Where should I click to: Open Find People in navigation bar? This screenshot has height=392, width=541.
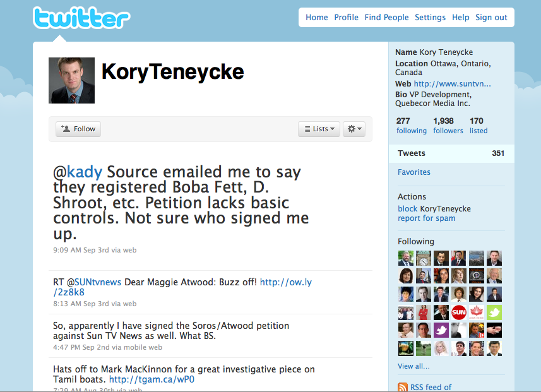pos(386,18)
